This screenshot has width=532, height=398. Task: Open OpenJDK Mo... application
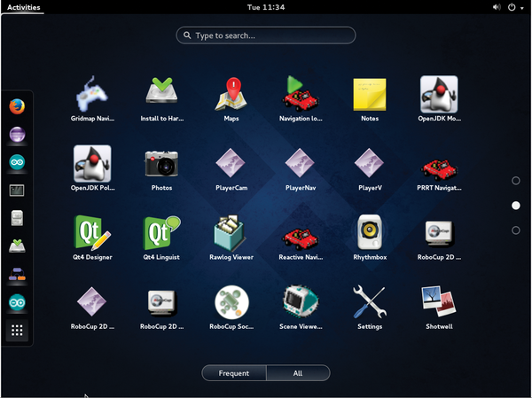439,98
